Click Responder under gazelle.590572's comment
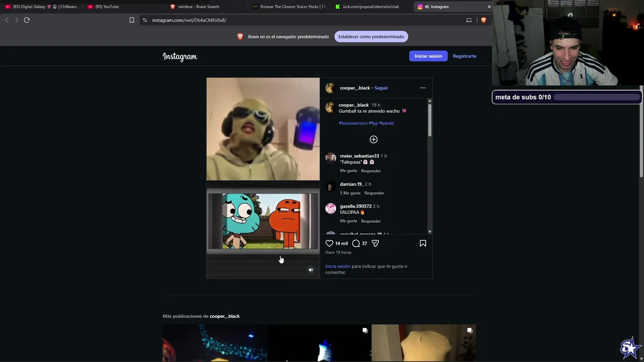This screenshot has height=362, width=644. point(371,221)
